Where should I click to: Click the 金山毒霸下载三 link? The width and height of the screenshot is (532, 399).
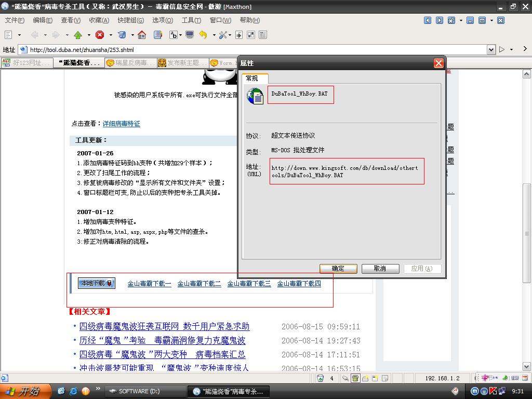click(249, 284)
